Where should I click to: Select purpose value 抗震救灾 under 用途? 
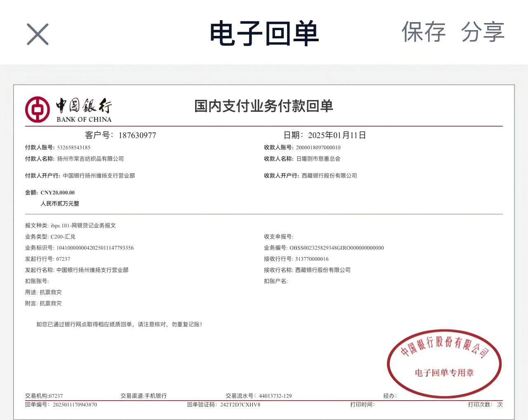[x=51, y=293]
